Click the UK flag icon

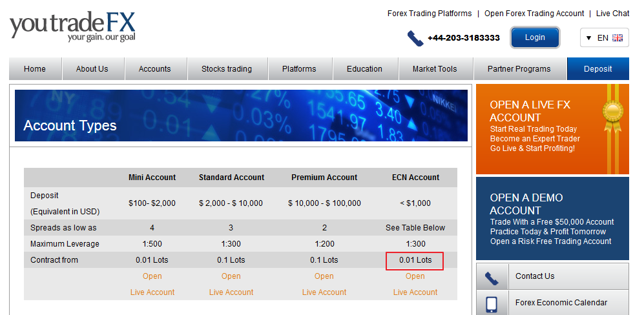click(x=618, y=38)
